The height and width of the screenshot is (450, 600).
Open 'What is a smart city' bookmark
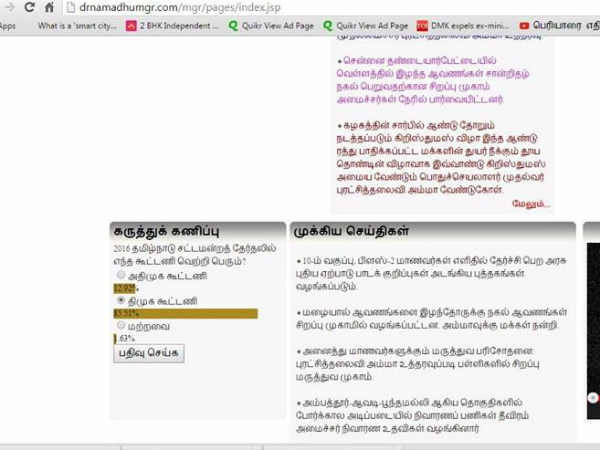tap(76, 25)
